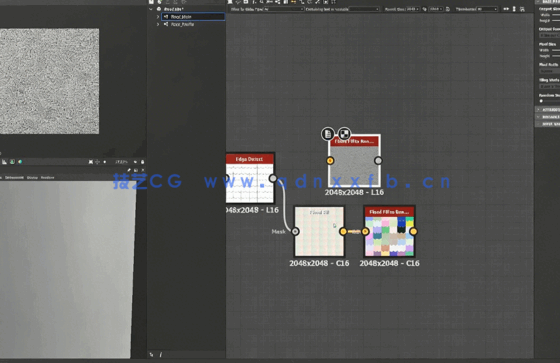The width and height of the screenshot is (560, 363).
Task: Open the Output Format dropdown in Properties
Action: click(x=550, y=35)
